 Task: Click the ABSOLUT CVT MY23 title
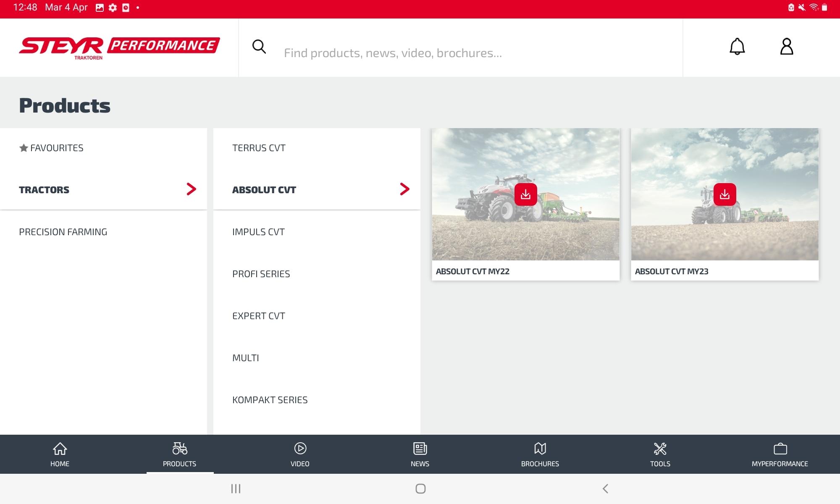(x=672, y=271)
